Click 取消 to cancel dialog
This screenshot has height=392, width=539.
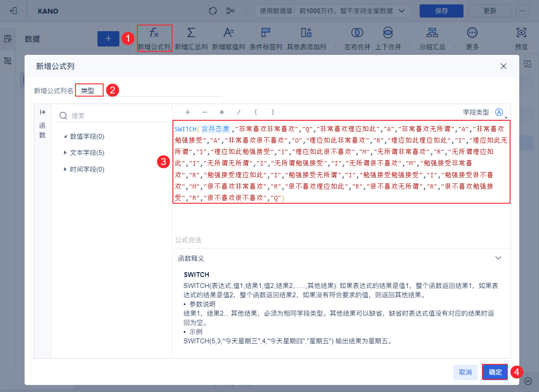click(x=465, y=372)
